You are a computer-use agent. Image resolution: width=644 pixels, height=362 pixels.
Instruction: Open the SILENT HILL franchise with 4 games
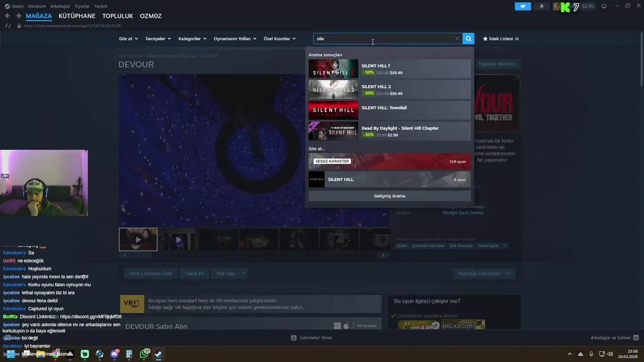pyautogui.click(x=389, y=179)
